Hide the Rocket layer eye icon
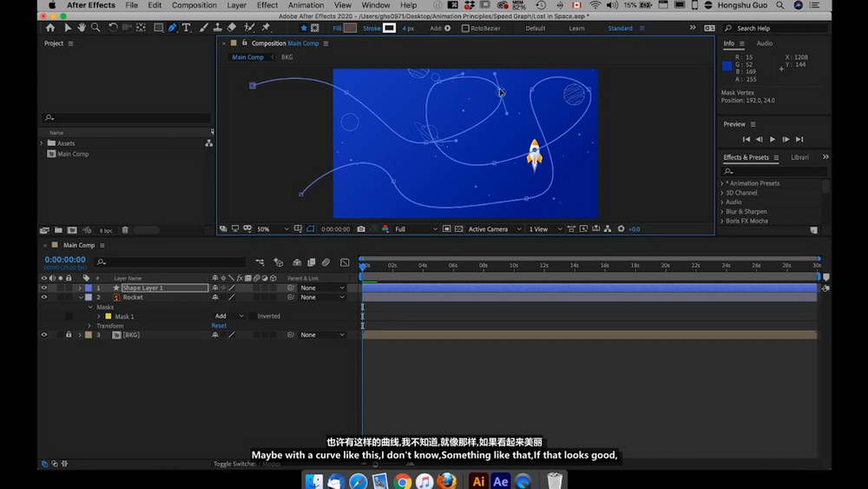 coord(43,297)
